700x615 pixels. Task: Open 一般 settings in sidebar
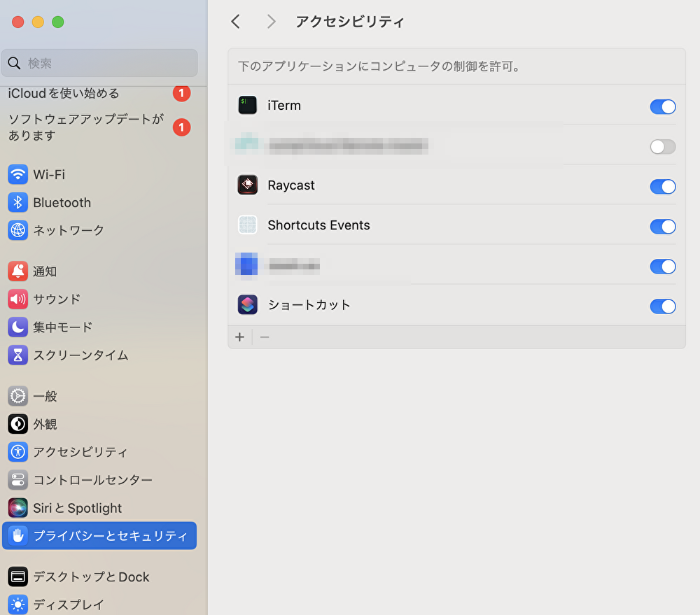tap(99, 396)
